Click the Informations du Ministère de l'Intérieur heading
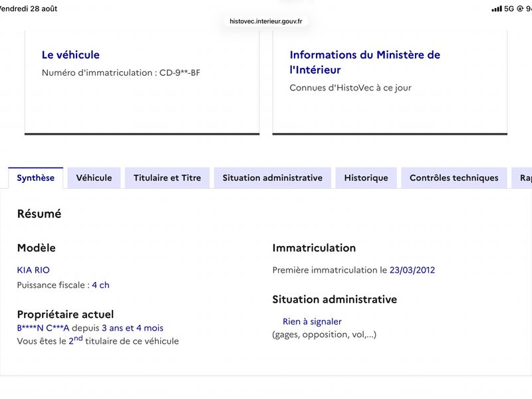532x399 pixels. pyautogui.click(x=364, y=62)
